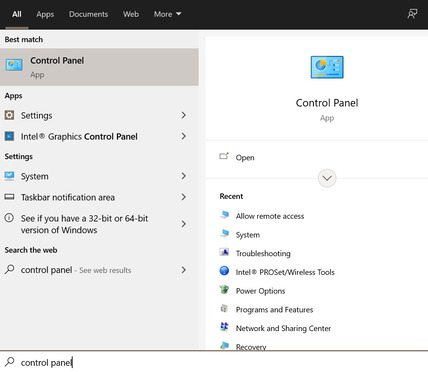Open Control Panel via the Open link

[245, 158]
